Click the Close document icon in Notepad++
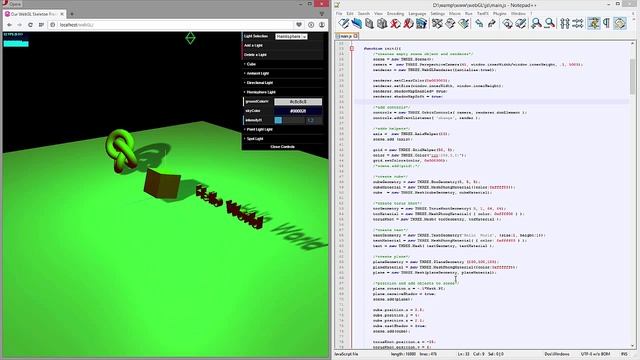The width and height of the screenshot is (640, 360). point(395,23)
